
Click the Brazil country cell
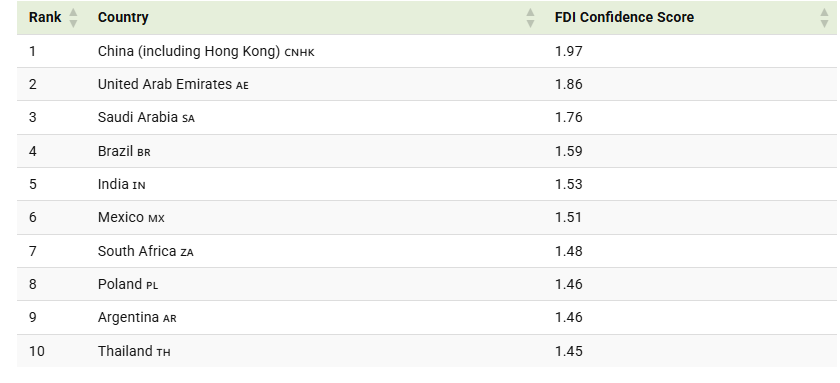(x=124, y=151)
